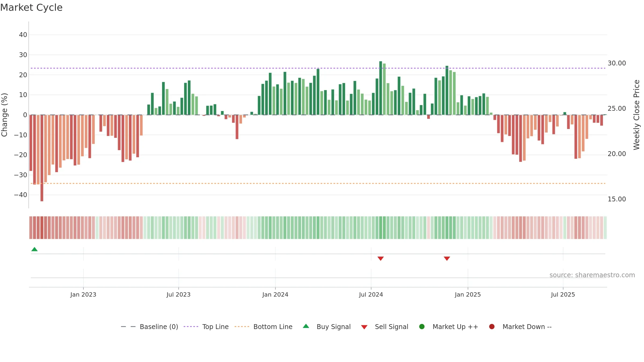This screenshot has width=644, height=362.
Task: Toggle the Buy Signal legend entry
Action: [x=327, y=327]
